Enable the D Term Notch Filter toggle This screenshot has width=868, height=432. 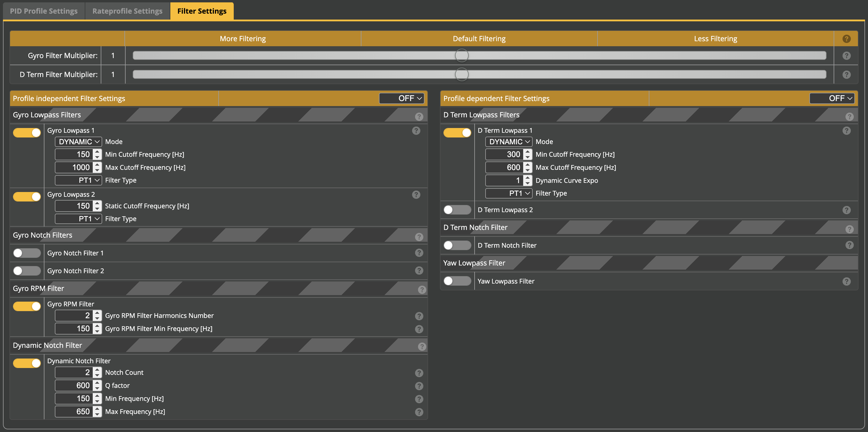click(457, 245)
